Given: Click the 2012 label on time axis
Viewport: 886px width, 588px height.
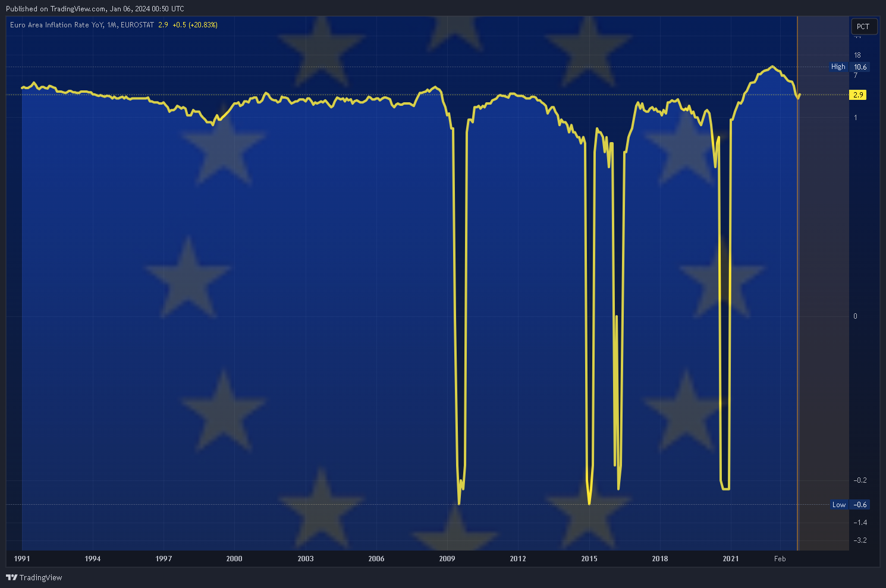Looking at the screenshot, I should click(518, 559).
